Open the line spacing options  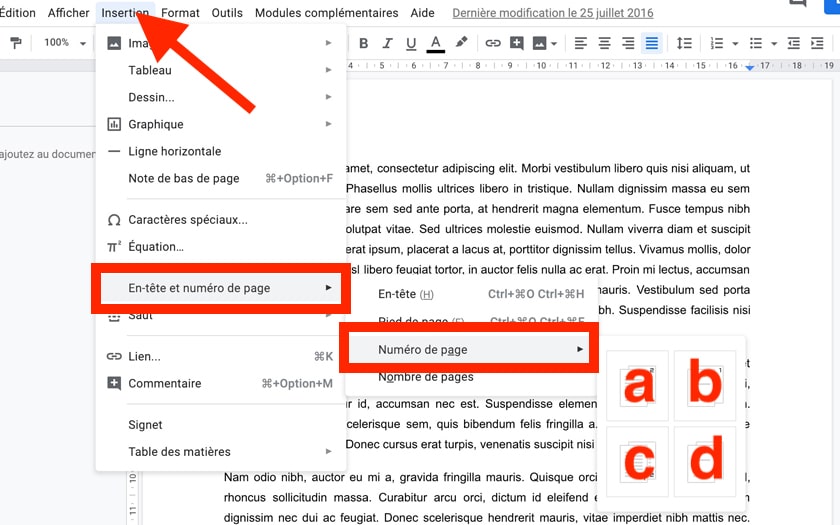click(x=684, y=43)
